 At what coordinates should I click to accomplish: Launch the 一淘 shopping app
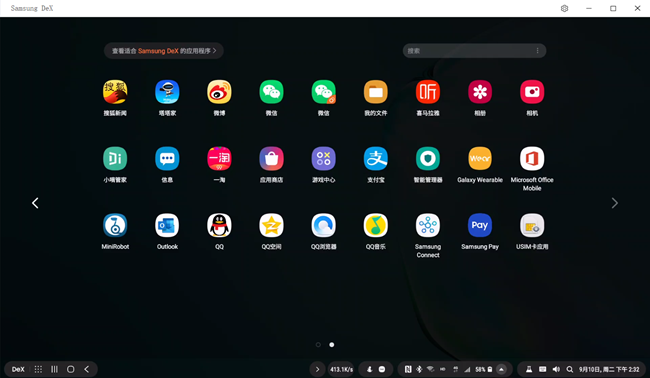219,159
